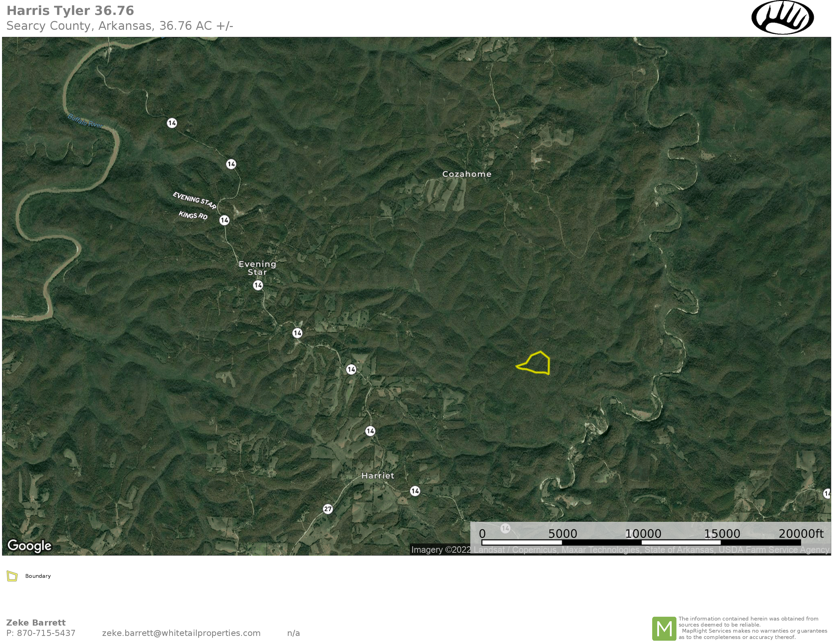Click the Imagery ©2022 attribution text
833x644 pixels.
point(441,550)
